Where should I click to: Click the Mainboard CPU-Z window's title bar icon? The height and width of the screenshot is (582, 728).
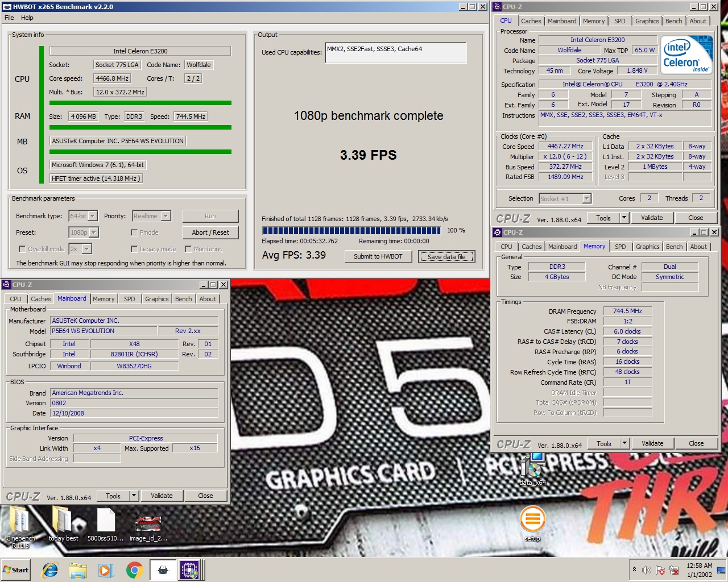7,285
